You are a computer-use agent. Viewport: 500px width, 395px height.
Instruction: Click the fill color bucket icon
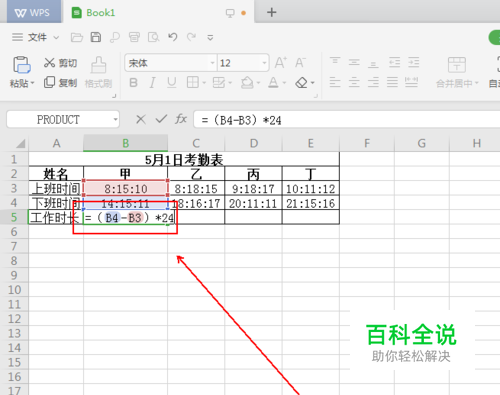tap(247, 82)
